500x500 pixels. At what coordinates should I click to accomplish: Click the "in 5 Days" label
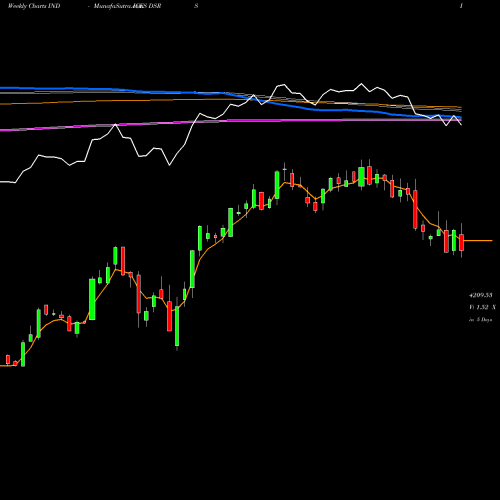(480, 319)
